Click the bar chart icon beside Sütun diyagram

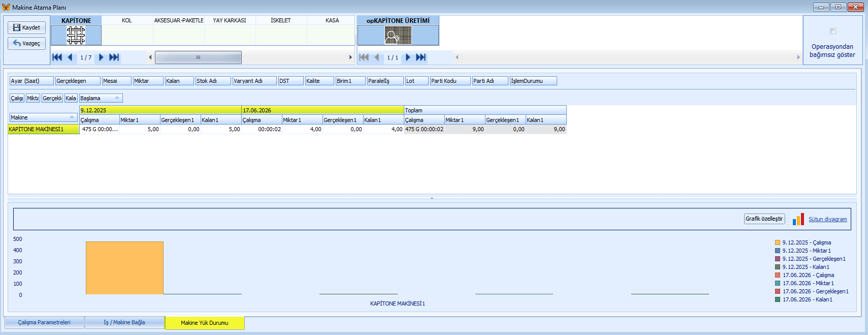pos(798,219)
